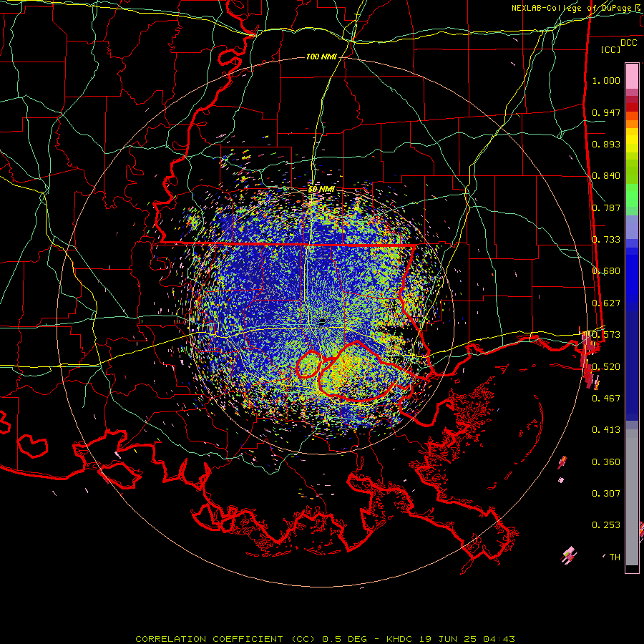The height and width of the screenshot is (644, 644).
Task: Select the 0.893 scale label
Action: [x=606, y=144]
